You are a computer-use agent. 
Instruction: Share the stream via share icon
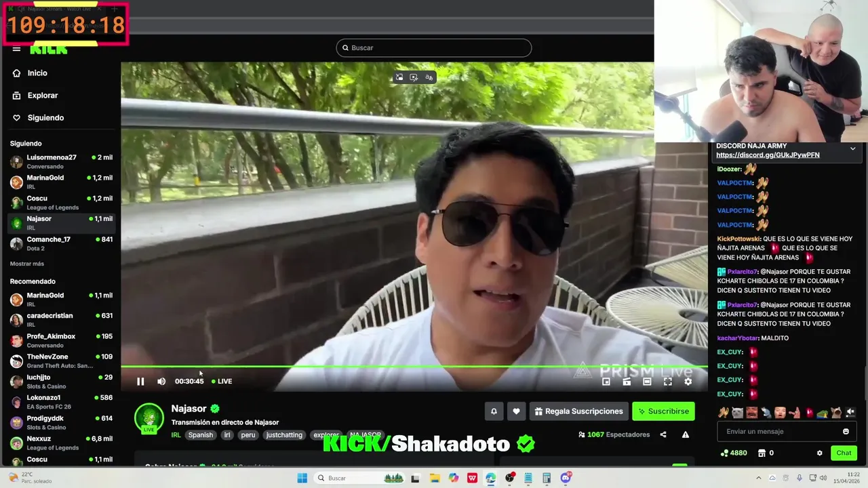tap(663, 434)
